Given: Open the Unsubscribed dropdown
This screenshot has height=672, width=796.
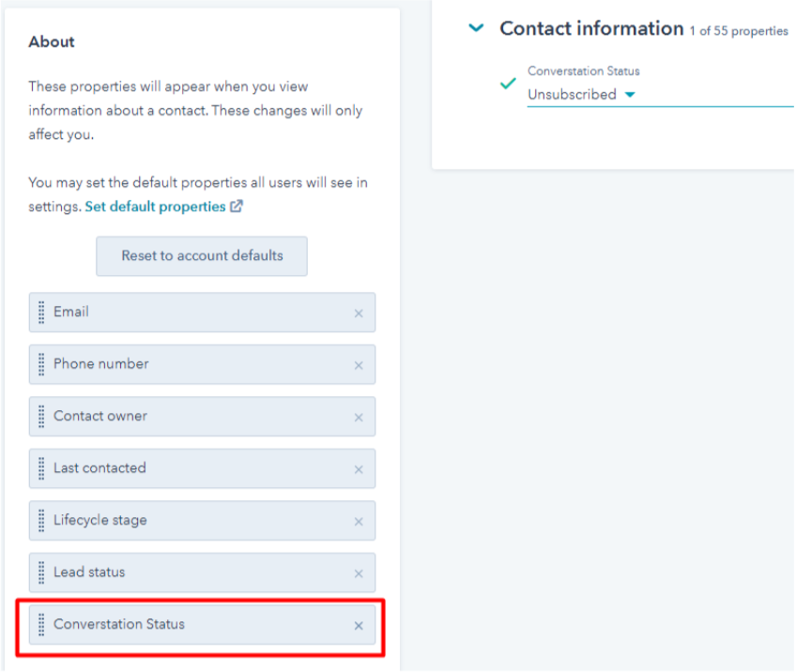Looking at the screenshot, I should point(660,95).
